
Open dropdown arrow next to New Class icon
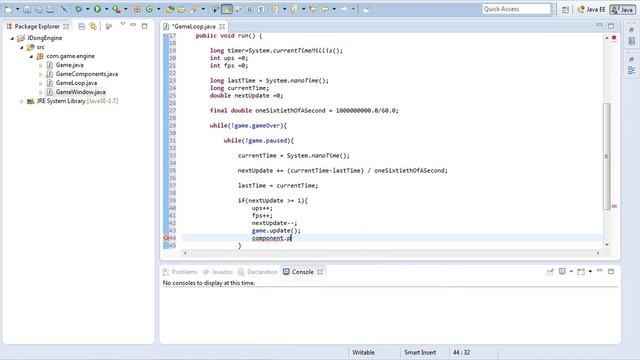tap(158, 9)
